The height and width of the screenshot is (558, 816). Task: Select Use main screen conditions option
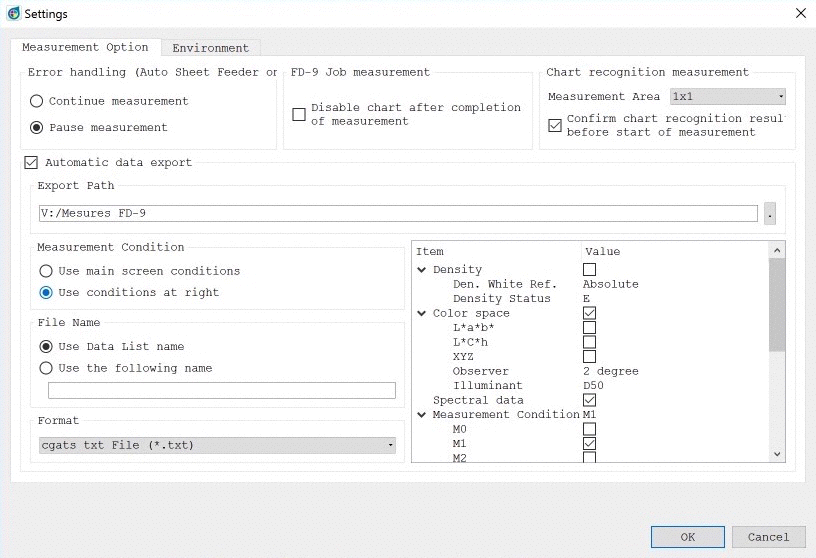(x=46, y=271)
